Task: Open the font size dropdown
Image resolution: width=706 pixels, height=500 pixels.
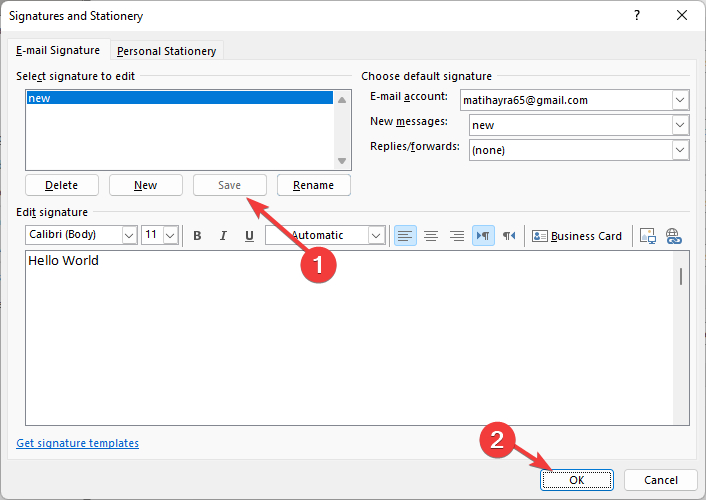Action: click(x=170, y=235)
